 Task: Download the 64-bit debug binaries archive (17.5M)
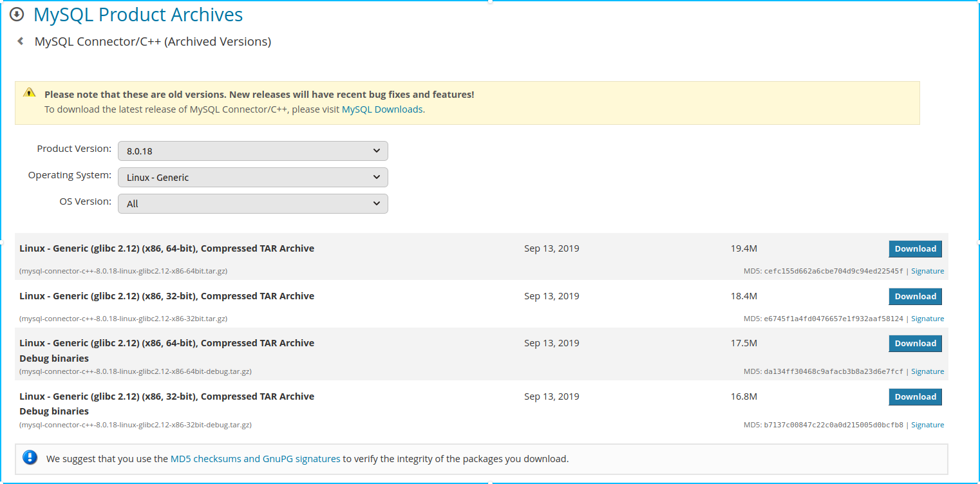(915, 343)
